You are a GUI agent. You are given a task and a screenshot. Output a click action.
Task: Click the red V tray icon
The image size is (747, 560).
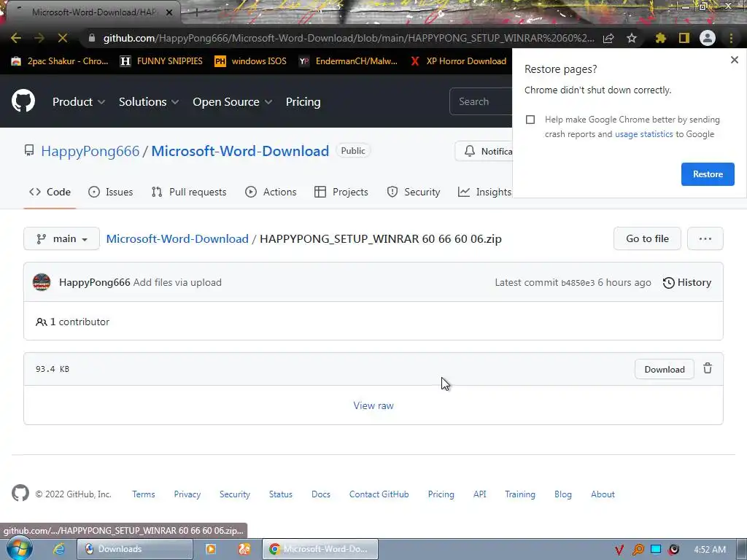pos(619,550)
